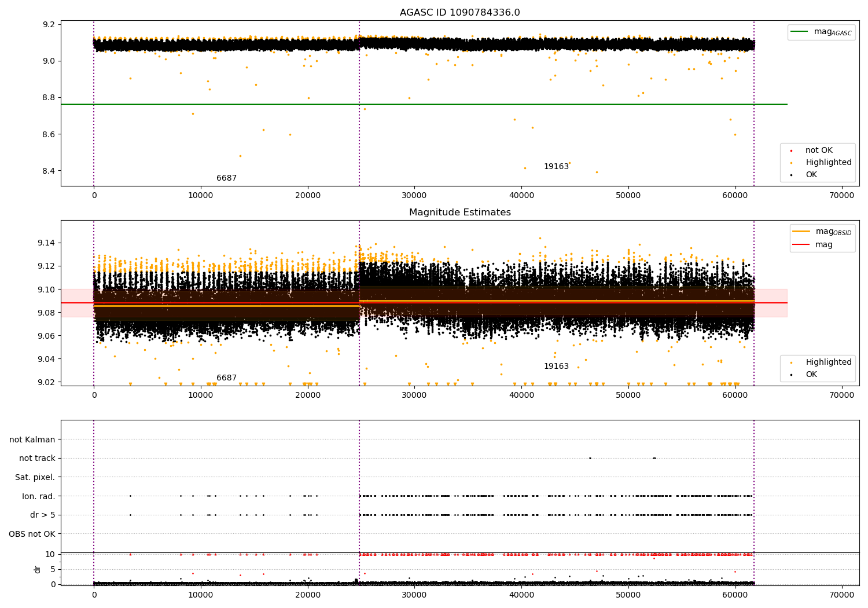Viewport: 868px width, 608px height.
Task: Click the 60000 x-axis tick under bottom plot
Action: coord(735,595)
